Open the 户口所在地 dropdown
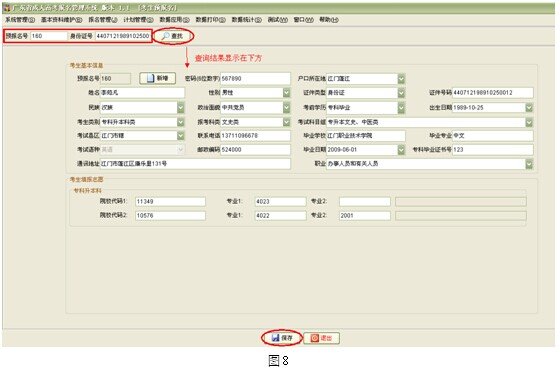This screenshot has width=559, height=372. tap(401, 79)
